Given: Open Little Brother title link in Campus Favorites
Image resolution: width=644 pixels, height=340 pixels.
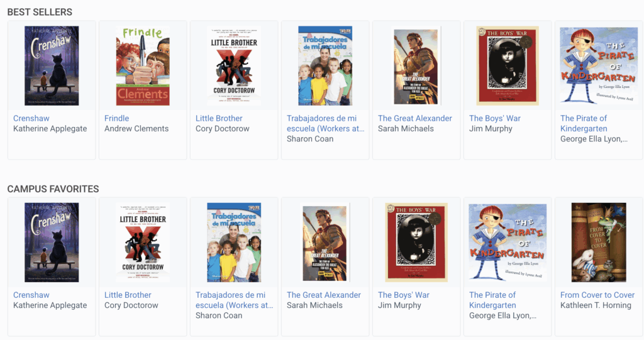Looking at the screenshot, I should click(128, 295).
